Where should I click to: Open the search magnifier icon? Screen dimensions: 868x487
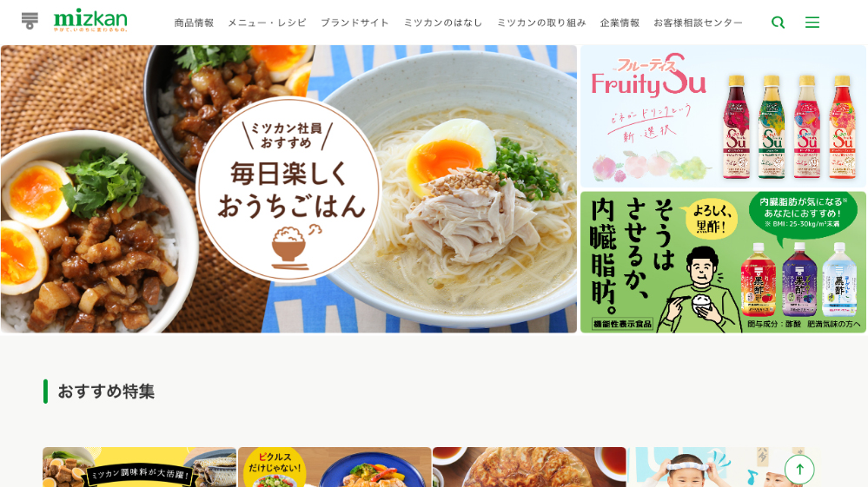778,22
